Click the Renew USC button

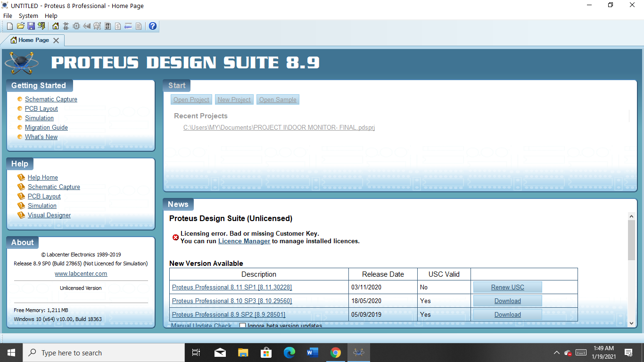pyautogui.click(x=508, y=287)
